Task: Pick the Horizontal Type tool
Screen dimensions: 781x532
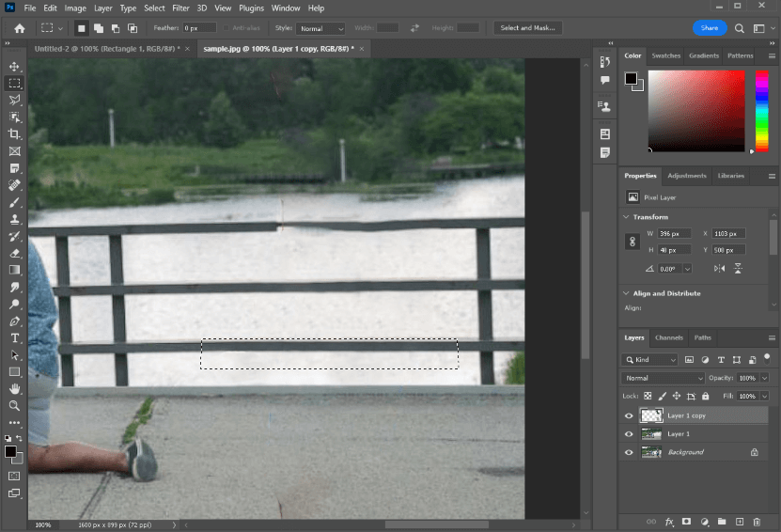Action: coord(14,337)
